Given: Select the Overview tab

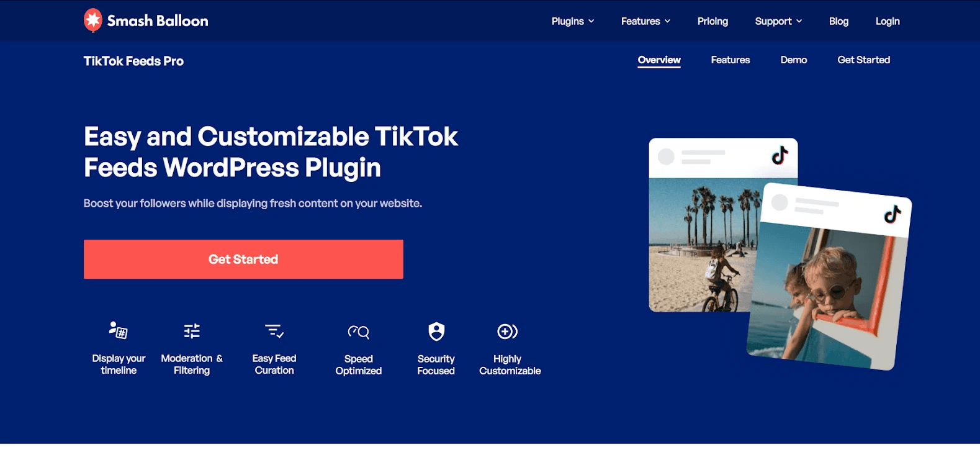Looking at the screenshot, I should [659, 60].
